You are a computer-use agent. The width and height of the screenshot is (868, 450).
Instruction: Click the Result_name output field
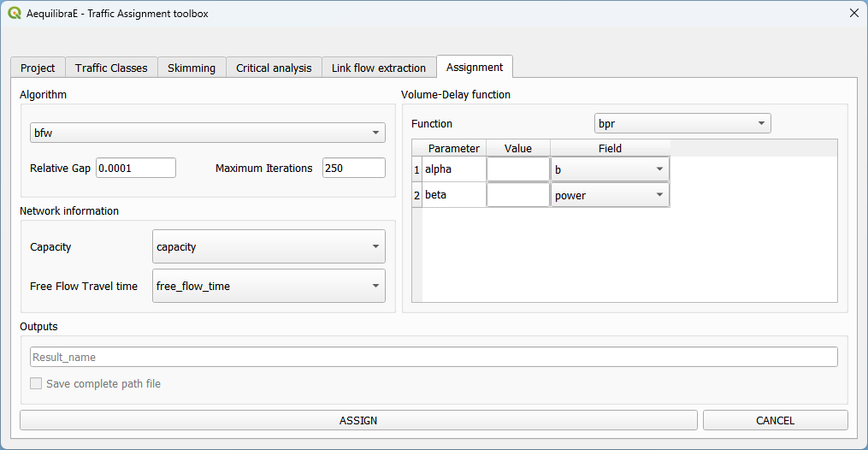pyautogui.click(x=434, y=357)
